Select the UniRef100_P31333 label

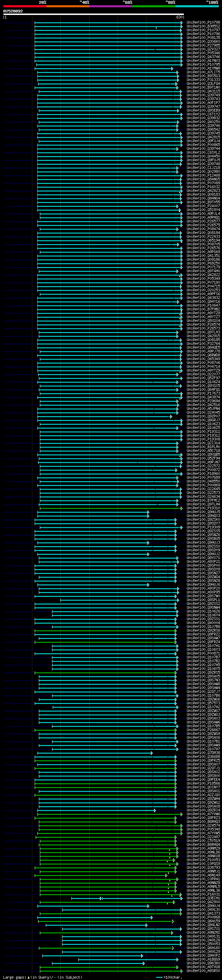203,80
